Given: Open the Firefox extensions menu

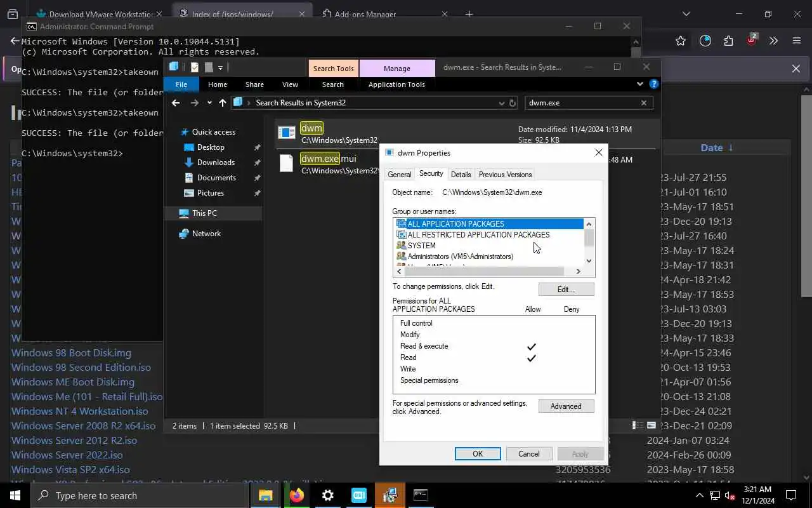Looking at the screenshot, I should coord(728,41).
